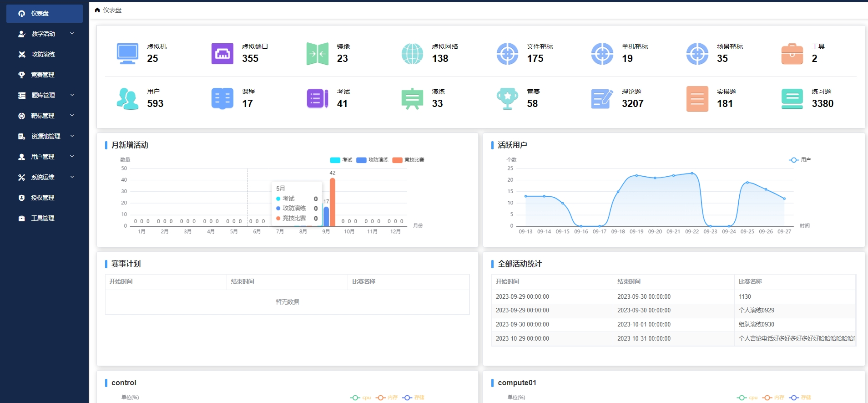
Task: Click the green mirror image icon
Action: pyautogui.click(x=317, y=54)
